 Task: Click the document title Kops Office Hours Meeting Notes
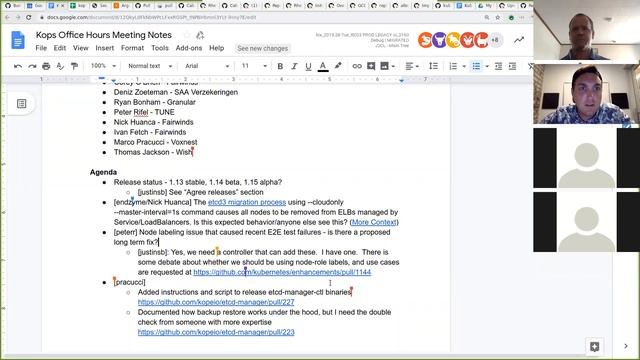pyautogui.click(x=104, y=35)
